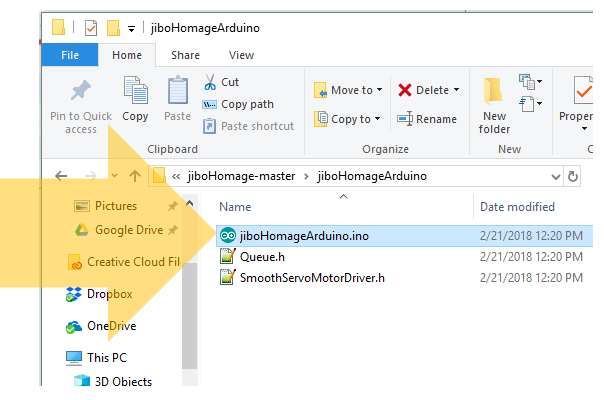This screenshot has height=400, width=604.
Task: Select OneDrive in the navigation pane
Action: tap(111, 326)
